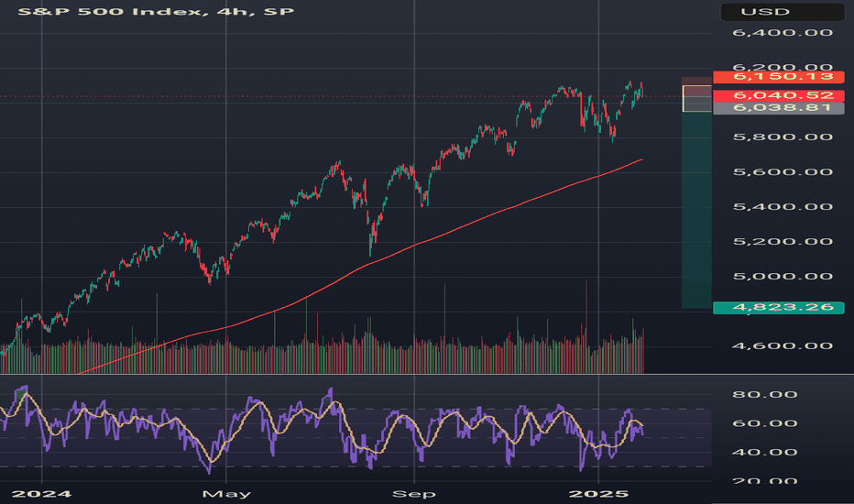Screen dimensions: 854x504
Task: Click the 60.00 RSI axis label
Action: tap(765, 423)
